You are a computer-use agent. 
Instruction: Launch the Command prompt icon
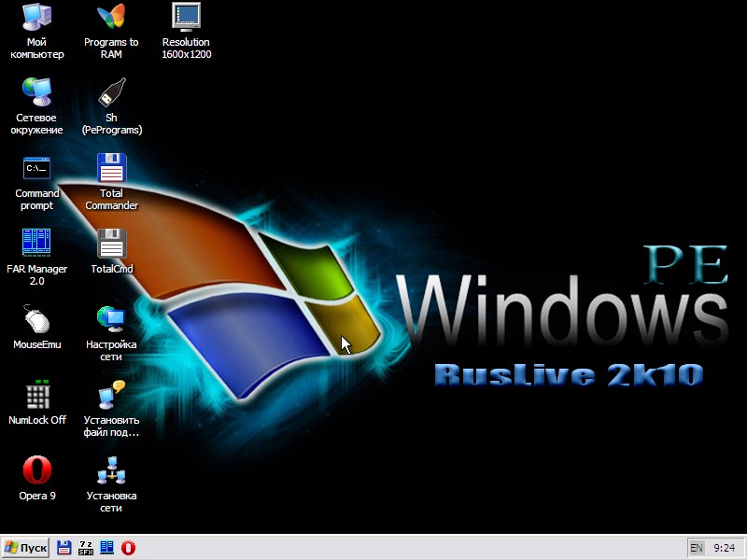tap(36, 183)
